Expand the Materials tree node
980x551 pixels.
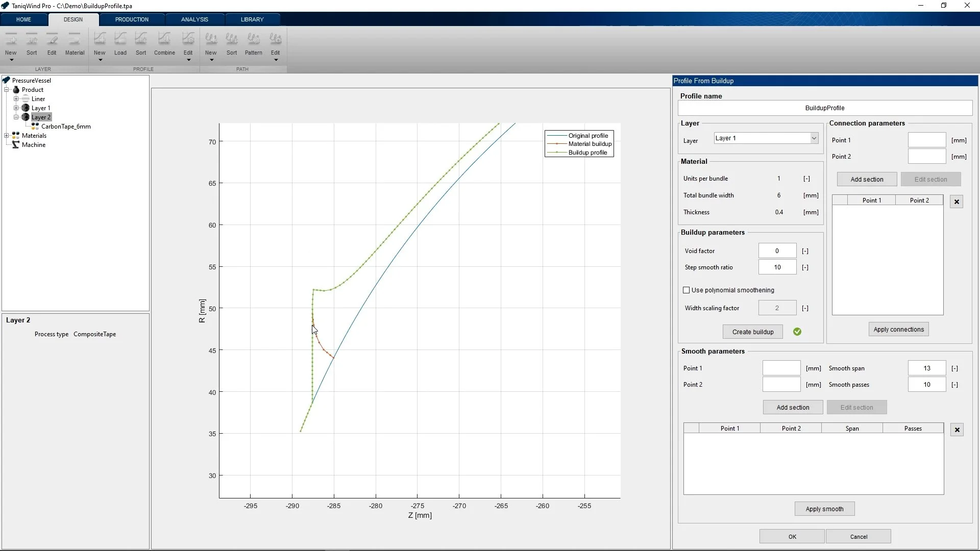coord(7,136)
